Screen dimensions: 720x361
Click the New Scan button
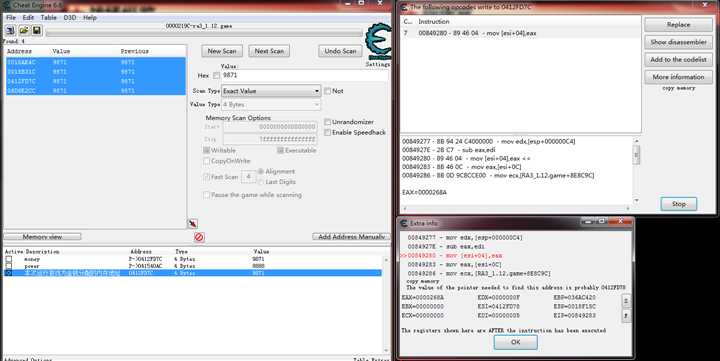click(x=222, y=51)
